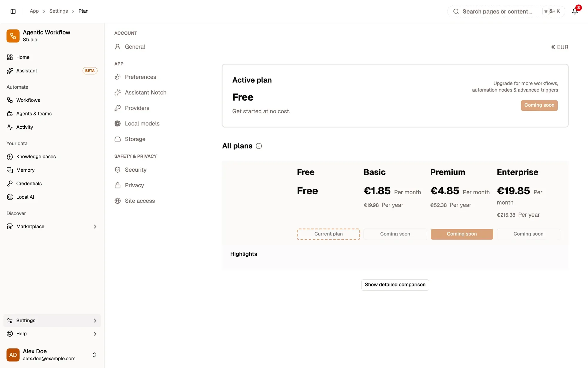The height and width of the screenshot is (368, 588).
Task: Click the Security shield icon
Action: pos(118,170)
